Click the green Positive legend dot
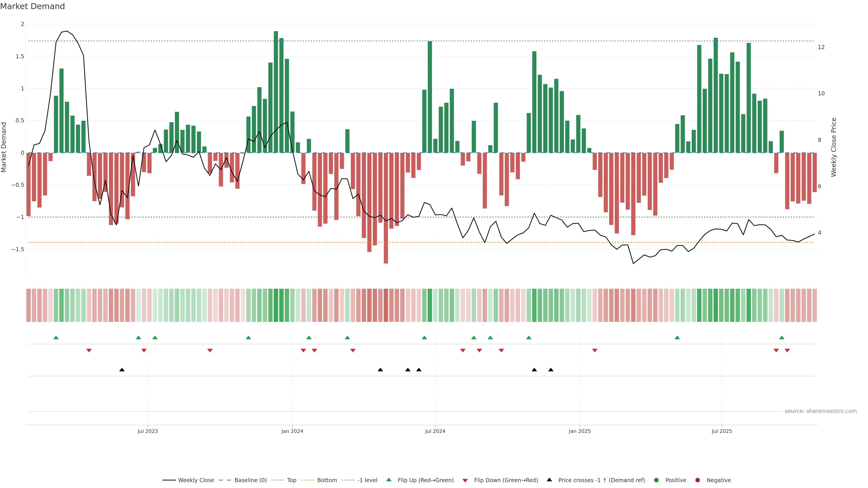 coord(656,480)
